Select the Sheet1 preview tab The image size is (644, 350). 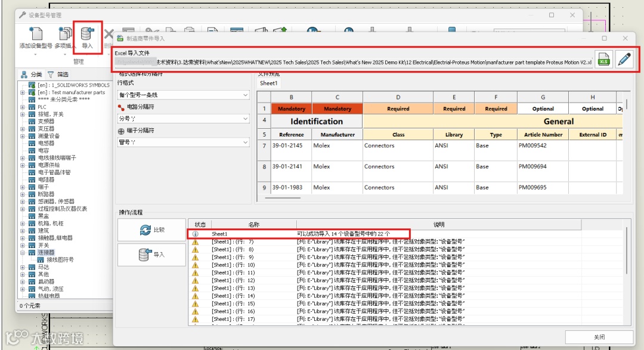tap(268, 83)
